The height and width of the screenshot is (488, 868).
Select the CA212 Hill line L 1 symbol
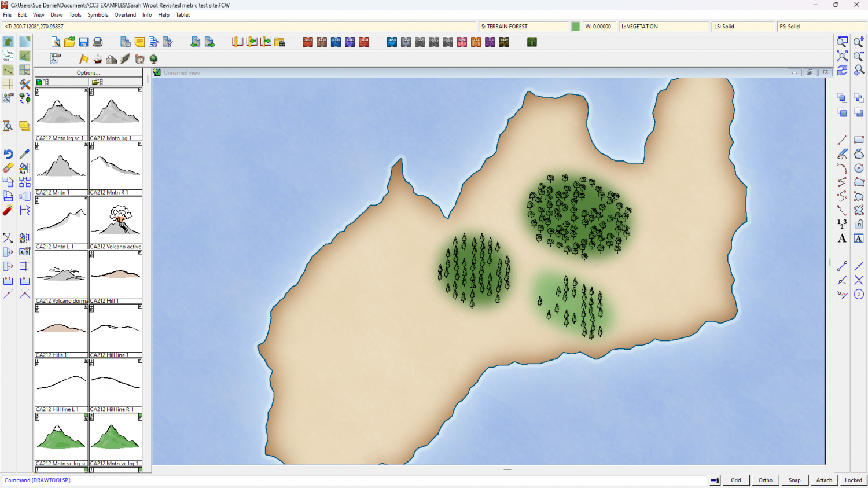coord(61,386)
